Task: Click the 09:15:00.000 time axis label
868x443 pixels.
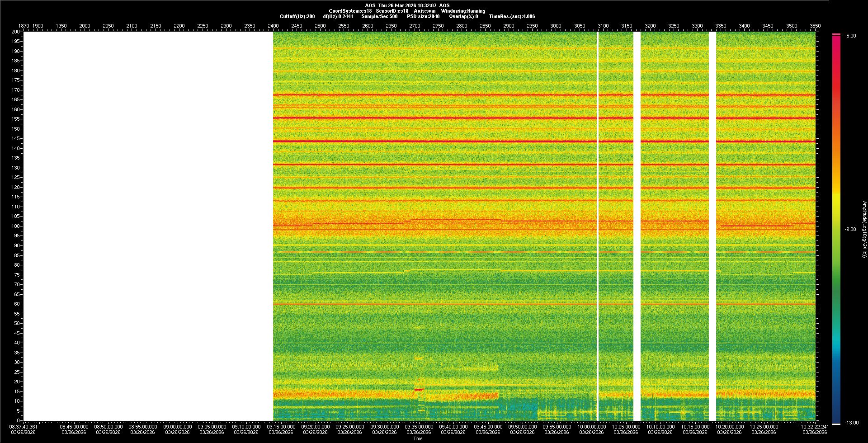Action: pos(282,426)
